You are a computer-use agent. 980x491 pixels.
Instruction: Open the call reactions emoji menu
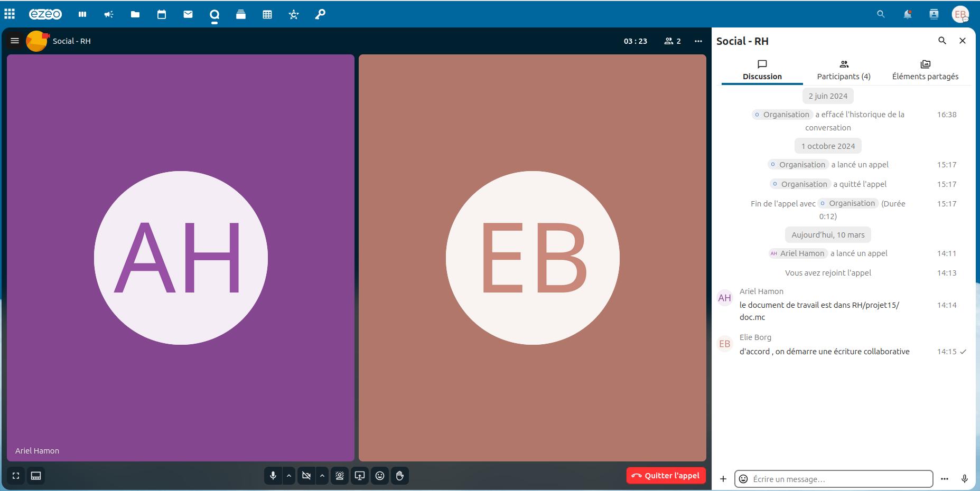tap(380, 476)
